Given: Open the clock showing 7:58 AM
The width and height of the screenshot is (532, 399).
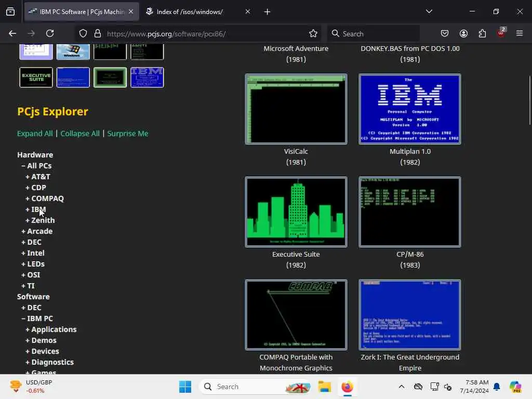Looking at the screenshot, I should (474, 387).
